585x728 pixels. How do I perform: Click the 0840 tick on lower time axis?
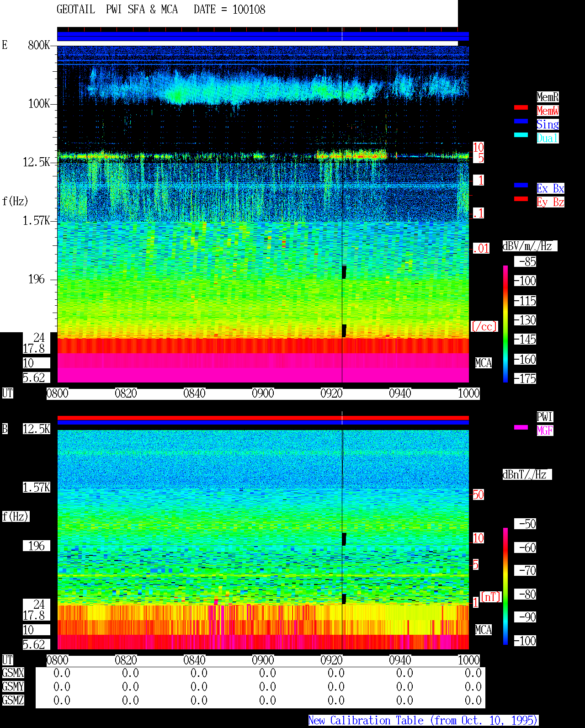(194, 660)
